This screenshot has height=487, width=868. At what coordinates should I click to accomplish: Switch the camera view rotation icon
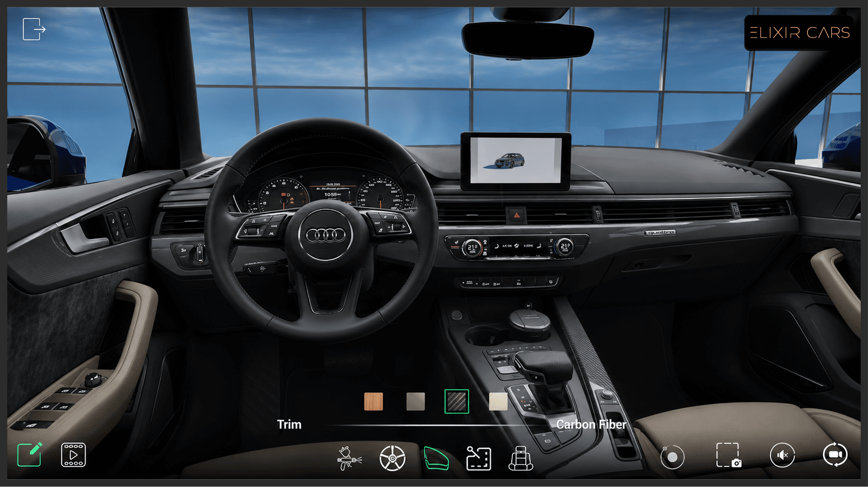(835, 455)
